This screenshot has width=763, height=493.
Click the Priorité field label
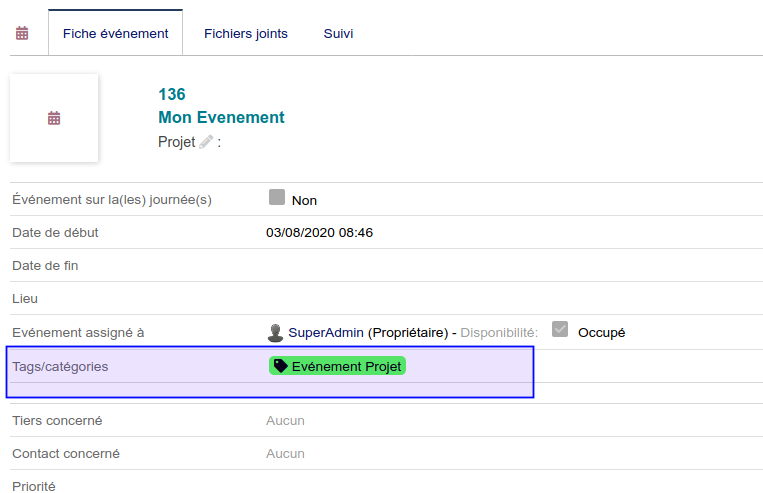(34, 486)
